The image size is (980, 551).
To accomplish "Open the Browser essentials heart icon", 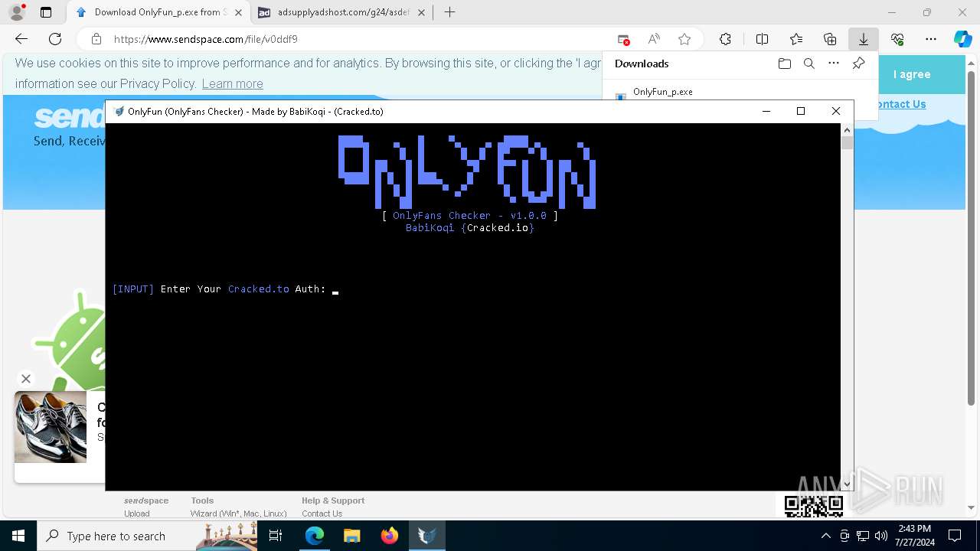I will [897, 39].
